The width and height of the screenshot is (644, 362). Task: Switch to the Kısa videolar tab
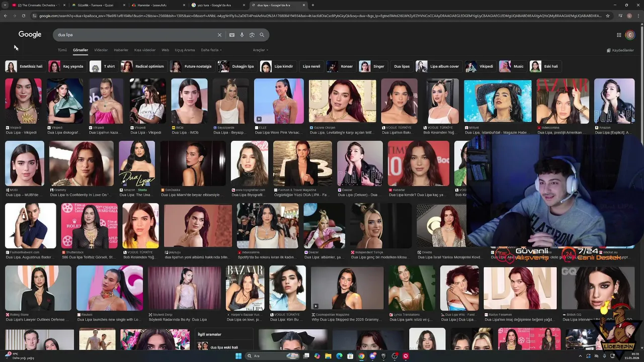pos(145,50)
